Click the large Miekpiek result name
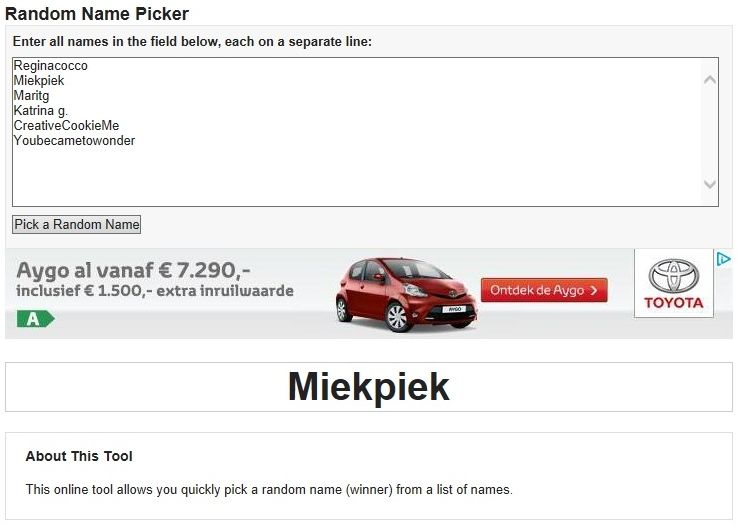Image resolution: width=738 pixels, height=526 pixels. tap(369, 387)
